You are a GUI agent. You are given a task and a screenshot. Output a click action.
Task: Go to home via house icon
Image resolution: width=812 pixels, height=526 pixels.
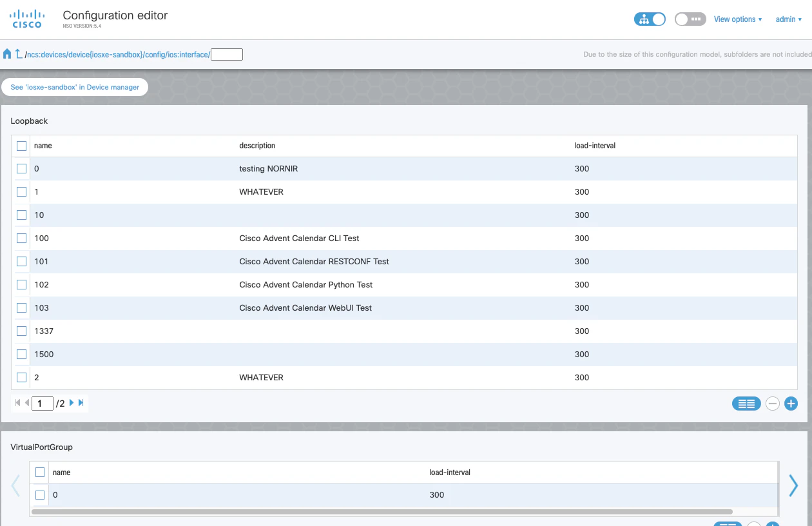[x=7, y=54]
